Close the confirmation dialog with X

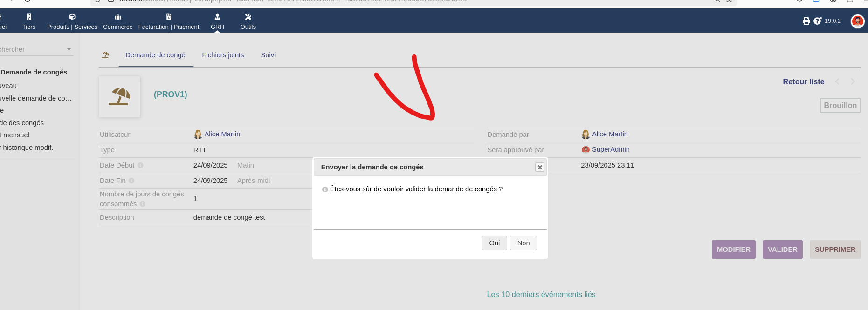click(539, 167)
